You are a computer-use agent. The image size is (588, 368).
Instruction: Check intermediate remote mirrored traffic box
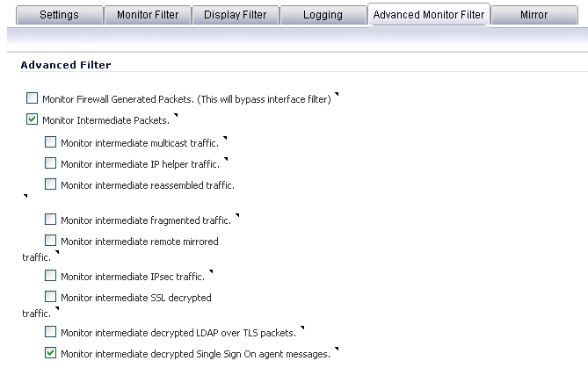coord(51,241)
